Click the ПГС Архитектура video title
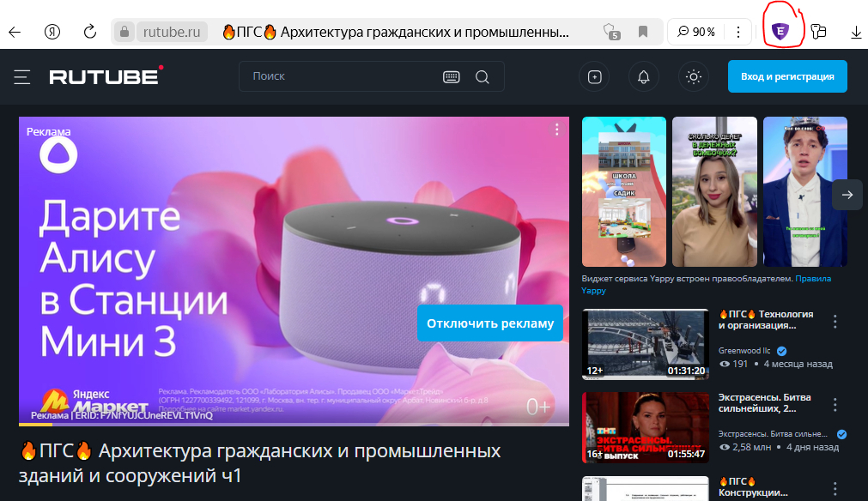Viewport: 868px width, 501px height. [260, 463]
